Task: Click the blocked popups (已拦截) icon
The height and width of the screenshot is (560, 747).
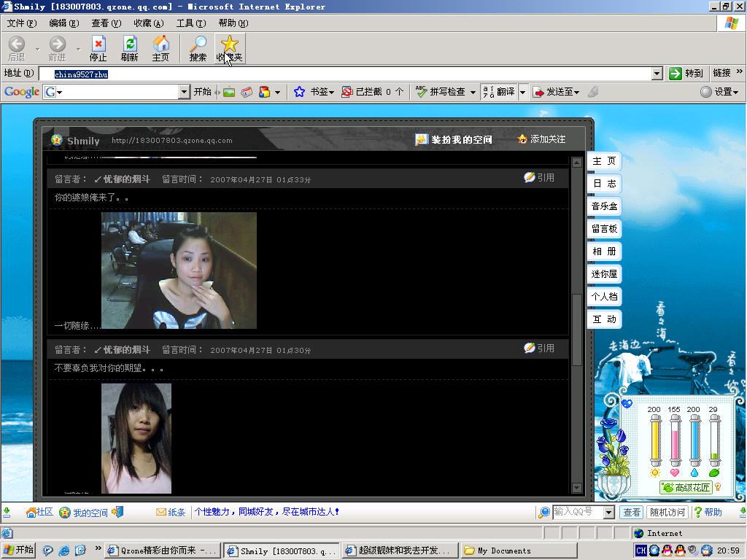Action: point(347,92)
